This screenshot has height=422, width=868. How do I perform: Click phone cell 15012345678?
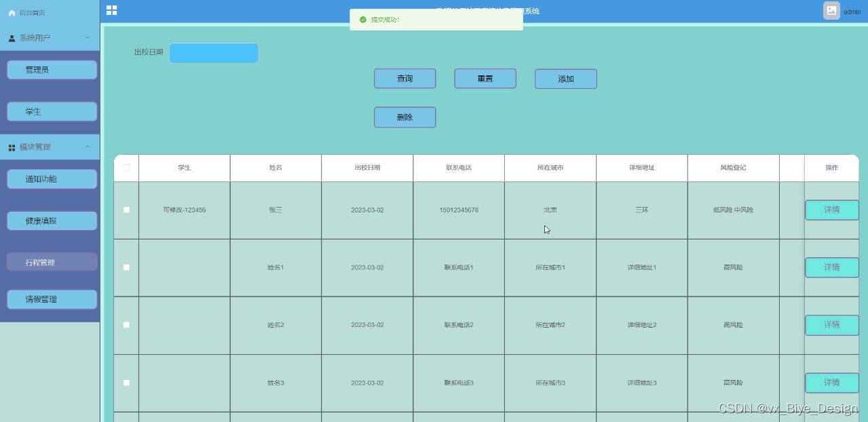click(x=459, y=210)
